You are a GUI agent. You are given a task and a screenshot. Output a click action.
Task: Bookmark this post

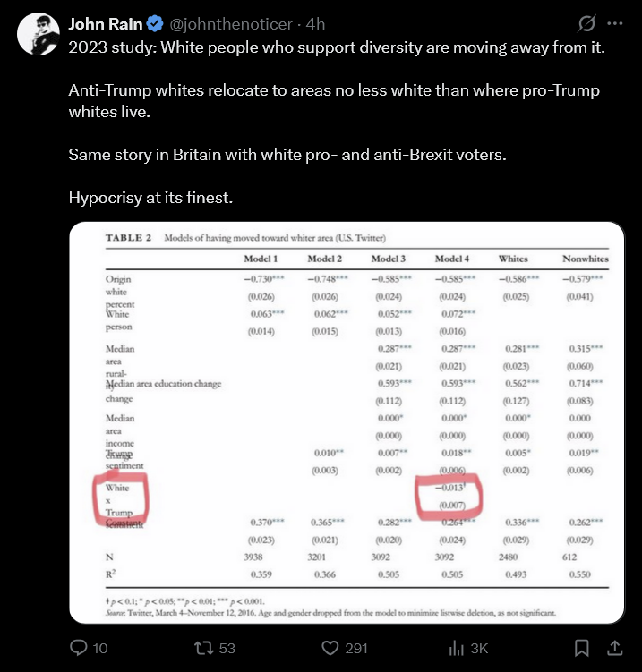[x=581, y=648]
